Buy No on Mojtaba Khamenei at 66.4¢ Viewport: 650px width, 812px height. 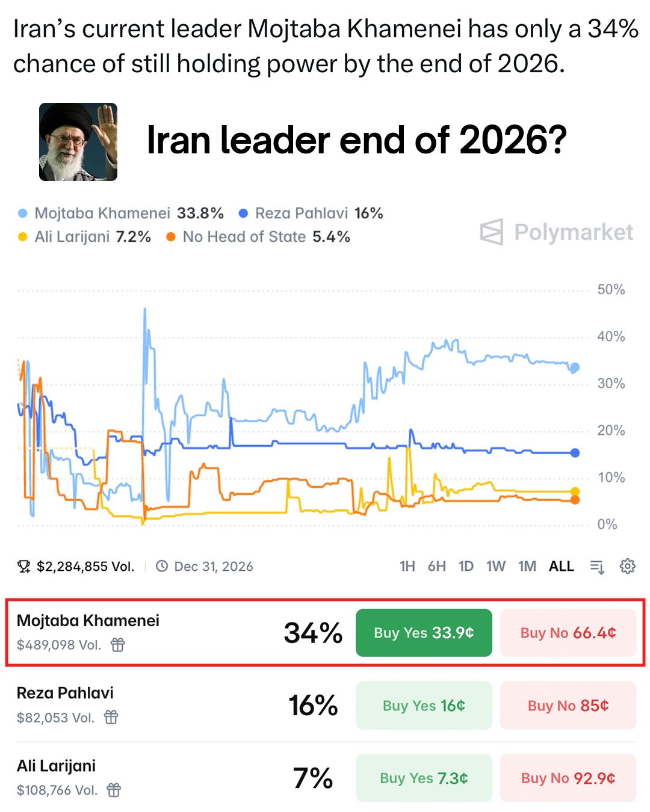click(568, 633)
